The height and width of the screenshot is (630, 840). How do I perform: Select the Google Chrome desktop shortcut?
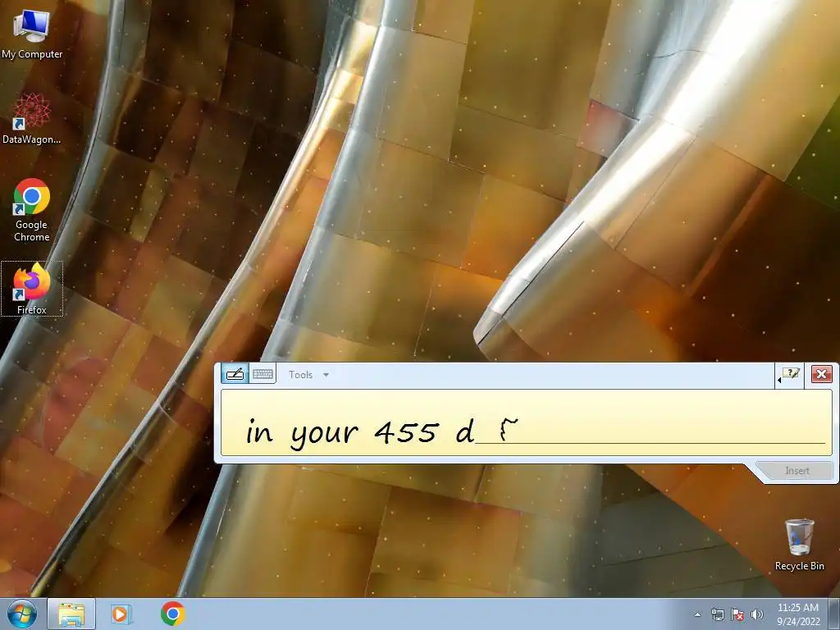(x=32, y=210)
